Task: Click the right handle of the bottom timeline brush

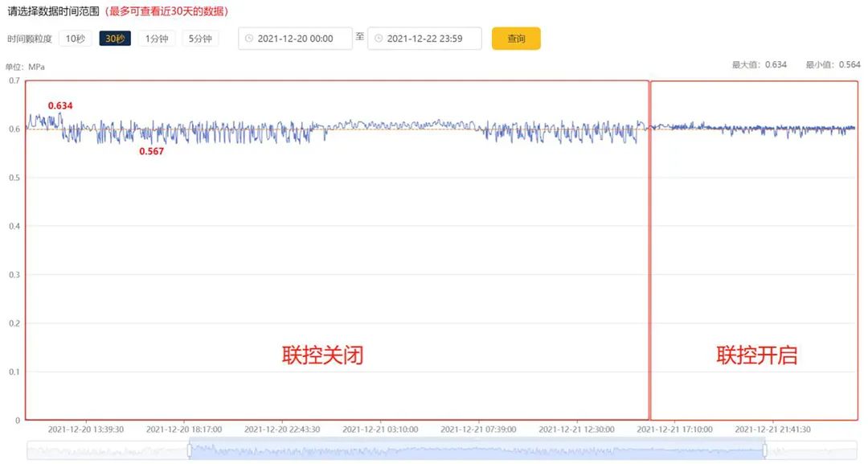Action: point(764,450)
